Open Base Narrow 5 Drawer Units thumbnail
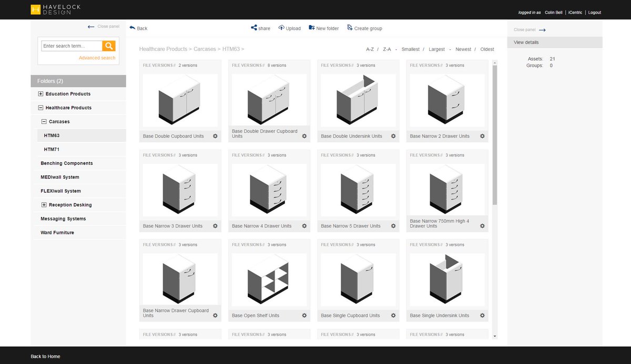Image resolution: width=631 pixels, height=364 pixels. click(358, 190)
